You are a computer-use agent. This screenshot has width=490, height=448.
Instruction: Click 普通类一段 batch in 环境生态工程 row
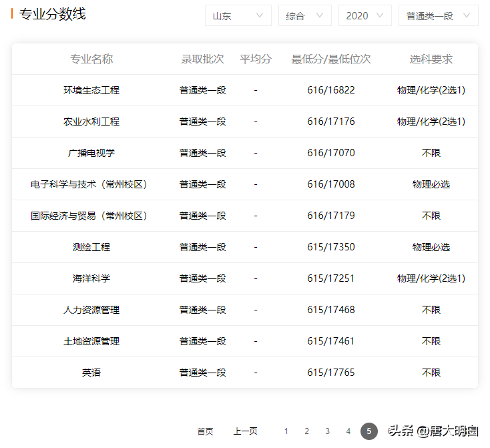[202, 90]
